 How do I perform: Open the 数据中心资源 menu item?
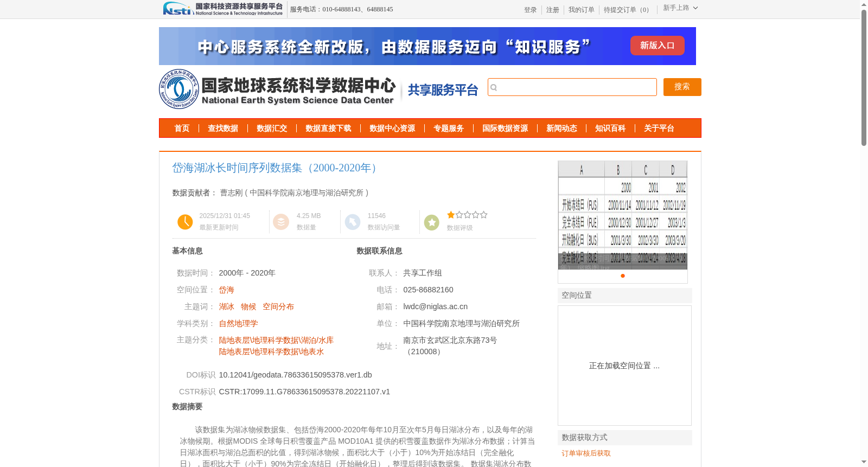click(x=392, y=129)
